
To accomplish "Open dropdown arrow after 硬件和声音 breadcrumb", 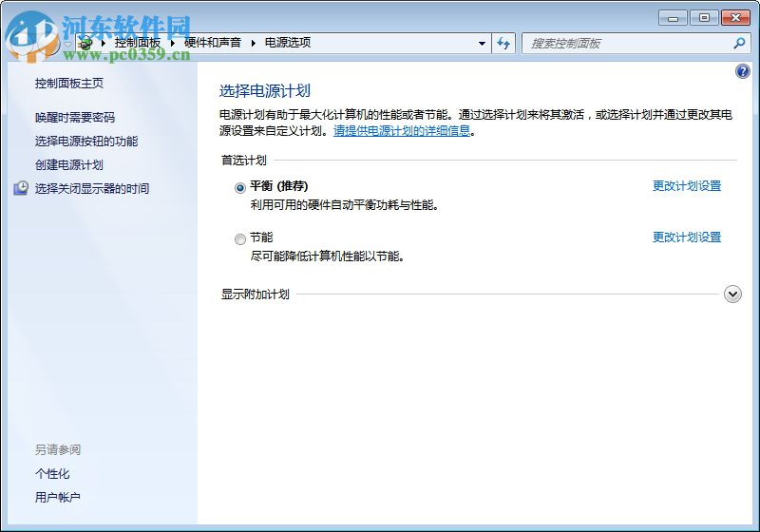I will click(253, 43).
